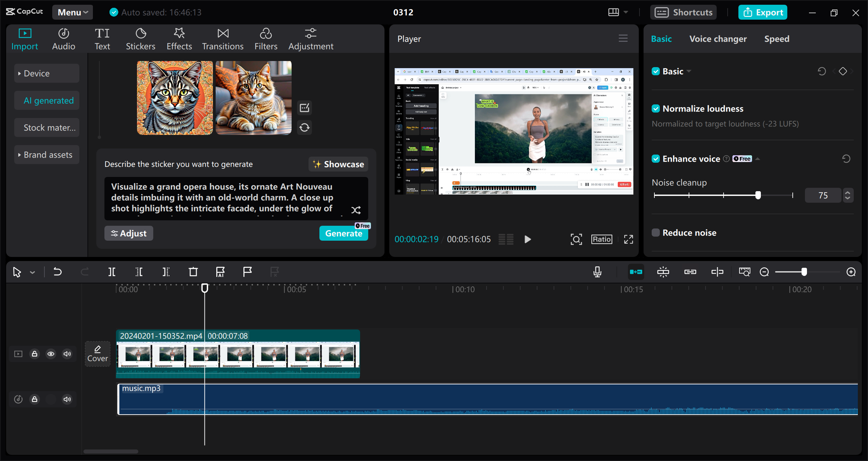Image resolution: width=868 pixels, height=461 pixels.
Task: Drag the Noise cleanup slider
Action: pos(758,195)
